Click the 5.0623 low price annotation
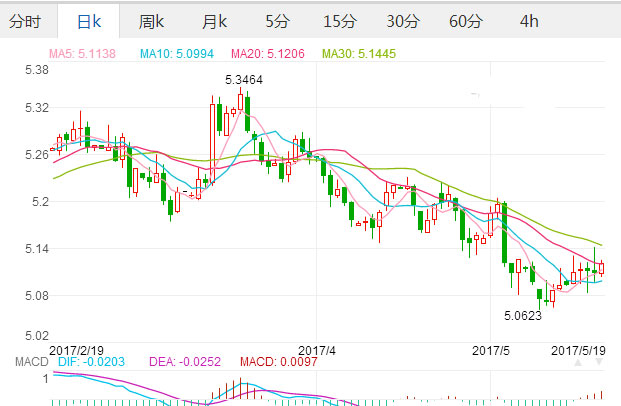This screenshot has height=406, width=621. 523,316
